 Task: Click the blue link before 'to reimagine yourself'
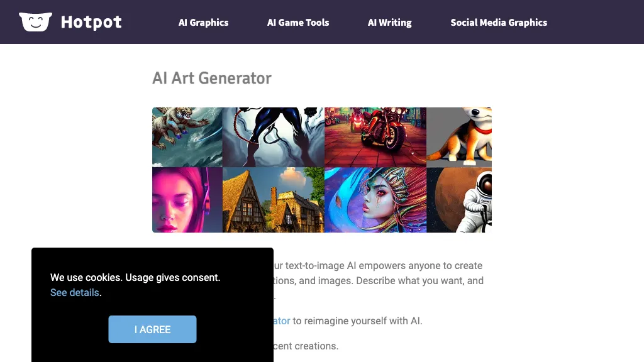click(282, 321)
